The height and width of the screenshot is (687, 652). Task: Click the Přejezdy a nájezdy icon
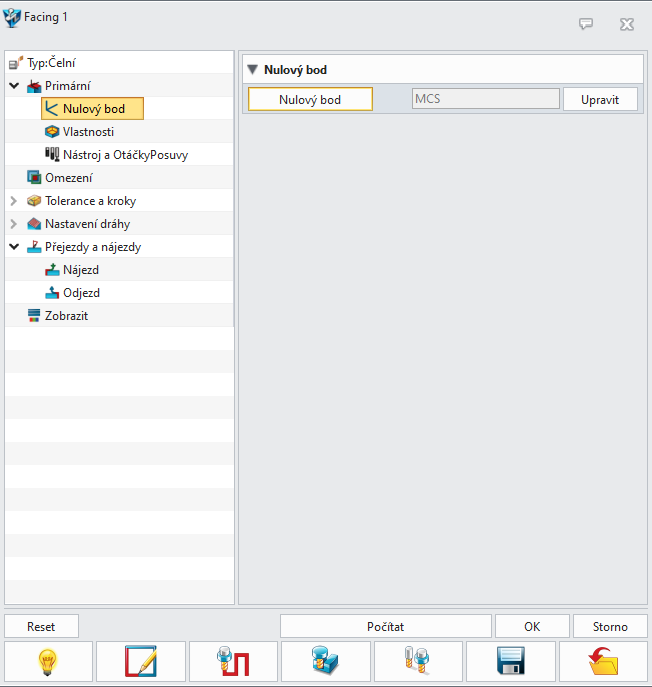(x=34, y=247)
